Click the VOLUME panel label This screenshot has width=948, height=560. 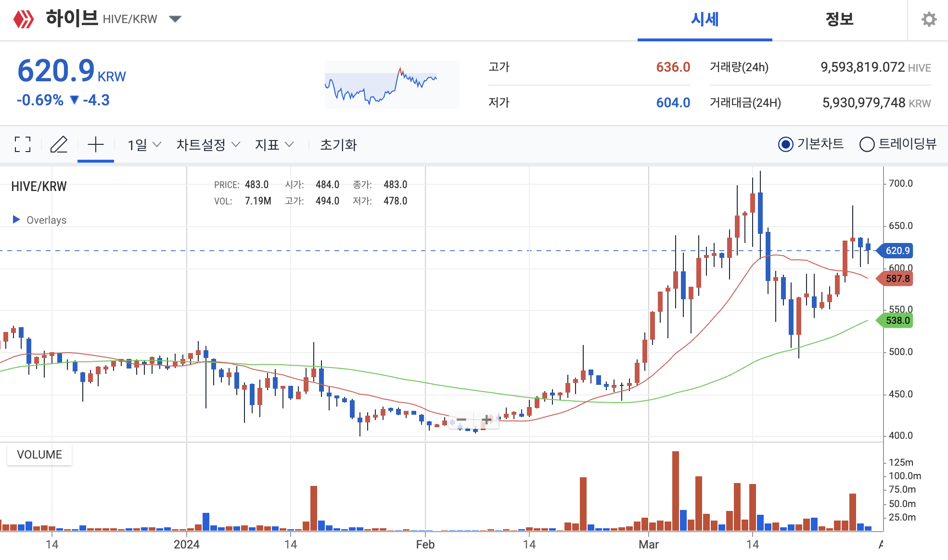click(x=39, y=455)
